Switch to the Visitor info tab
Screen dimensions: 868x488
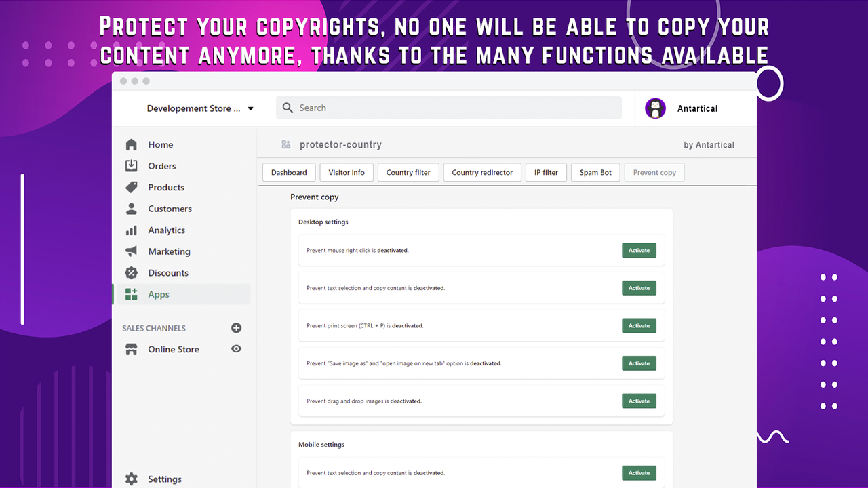[347, 172]
